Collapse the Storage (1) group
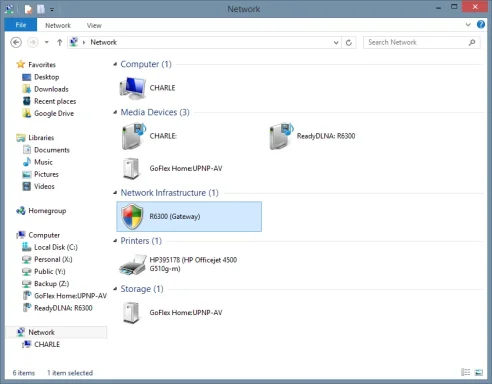This screenshot has width=492, height=384. (115, 289)
